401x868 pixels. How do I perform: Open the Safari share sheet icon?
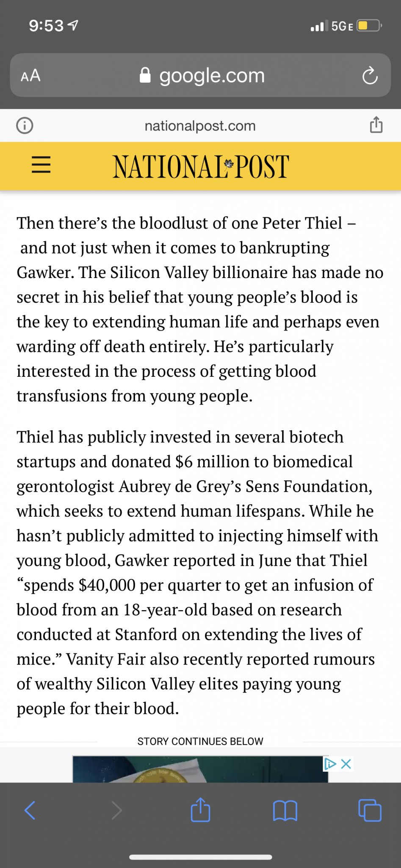(200, 810)
